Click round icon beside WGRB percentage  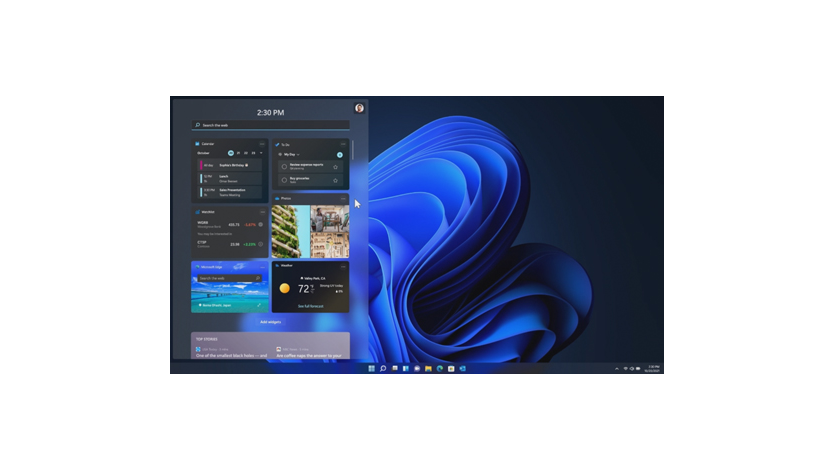click(x=261, y=224)
